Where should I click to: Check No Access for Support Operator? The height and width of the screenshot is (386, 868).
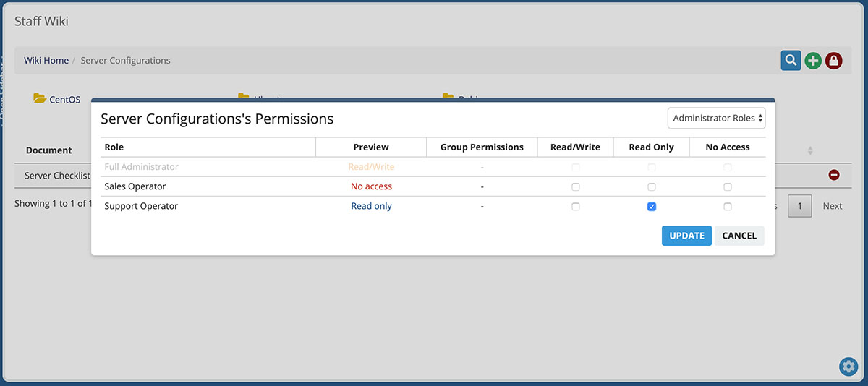click(728, 206)
